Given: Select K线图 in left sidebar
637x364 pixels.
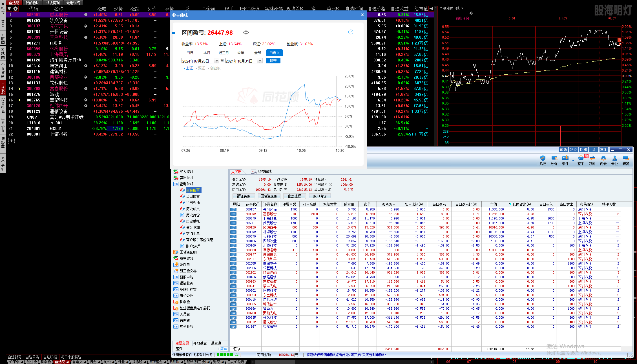Looking at the screenshot, I should click(3, 54).
